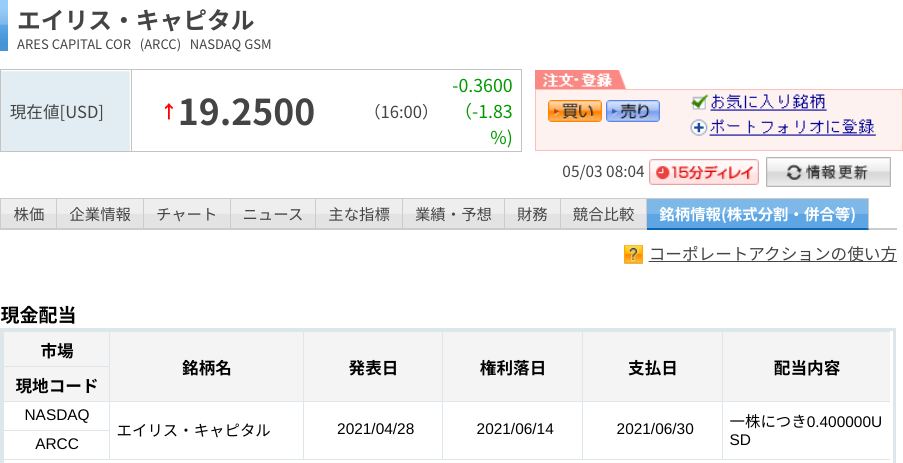Click the 配当内容 column header

806,367
